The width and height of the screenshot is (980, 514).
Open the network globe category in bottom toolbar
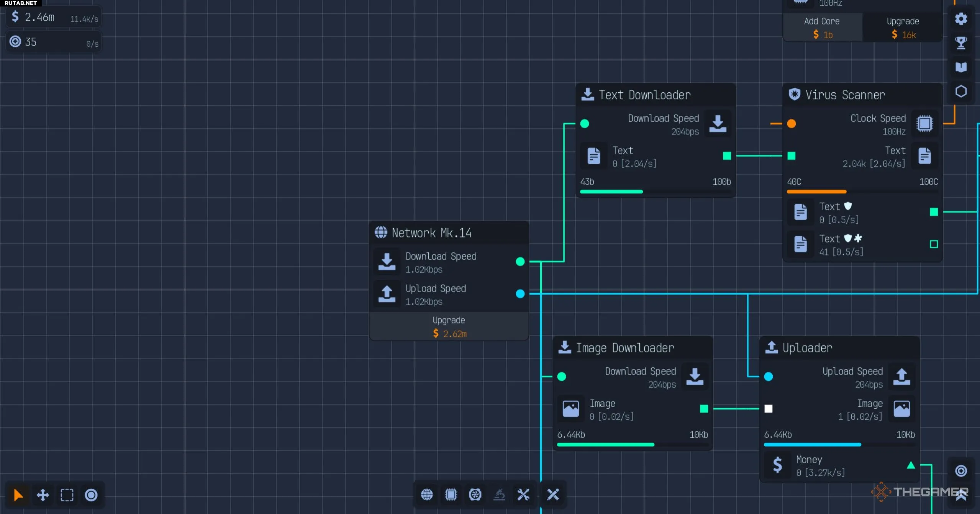(x=427, y=494)
